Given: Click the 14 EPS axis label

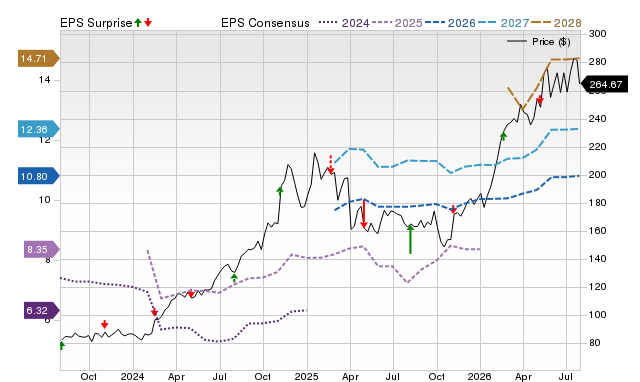Looking at the screenshot, I should (44, 80).
